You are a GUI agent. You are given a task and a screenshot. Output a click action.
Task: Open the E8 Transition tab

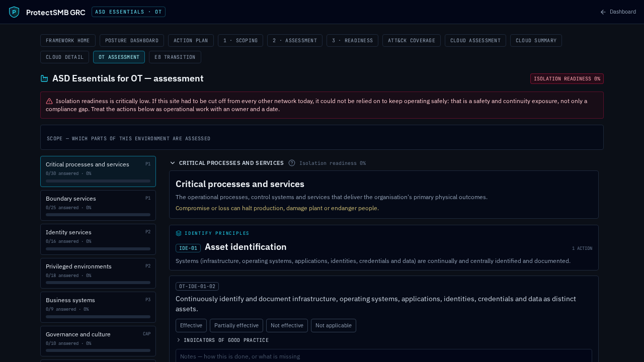tap(175, 57)
